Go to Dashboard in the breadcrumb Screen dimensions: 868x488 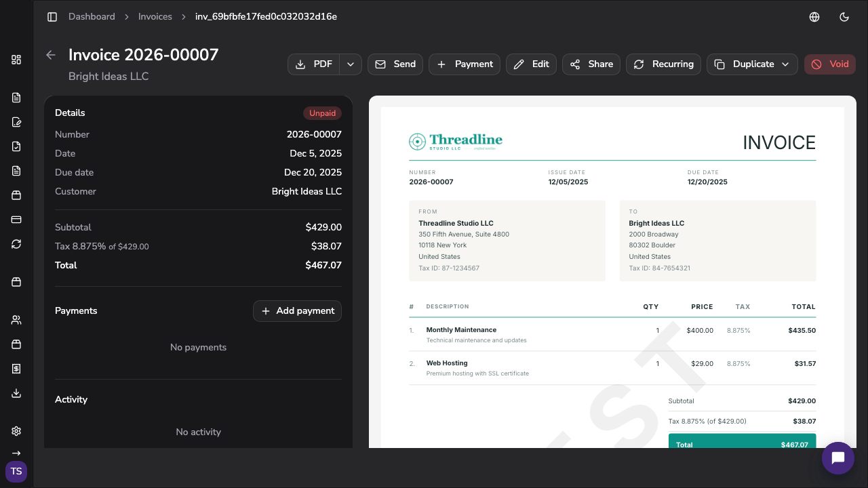[92, 17]
